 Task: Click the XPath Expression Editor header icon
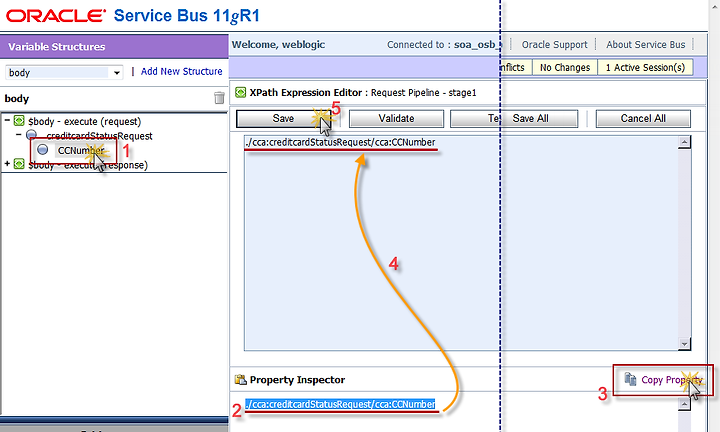pyautogui.click(x=240, y=92)
